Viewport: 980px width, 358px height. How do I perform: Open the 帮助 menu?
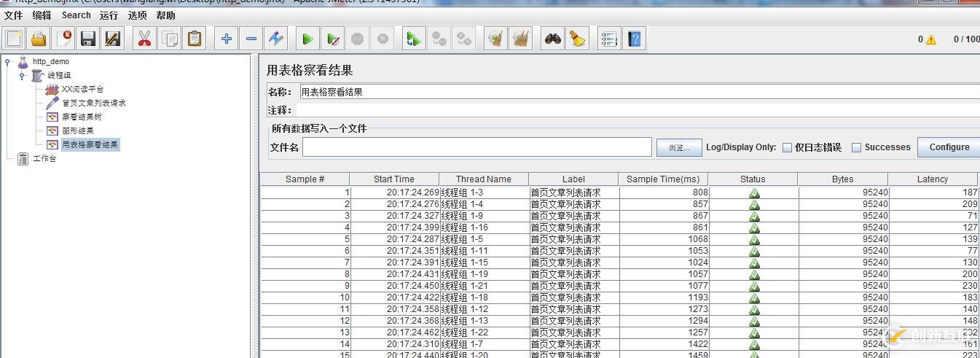pos(165,15)
